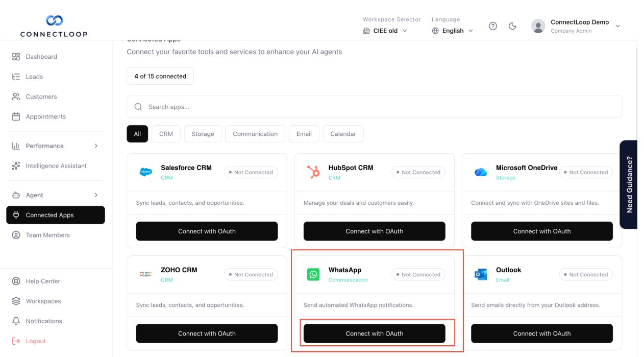The width and height of the screenshot is (644, 357).
Task: Click the Storage tag under Microsoft OneDrive
Action: 506,178
